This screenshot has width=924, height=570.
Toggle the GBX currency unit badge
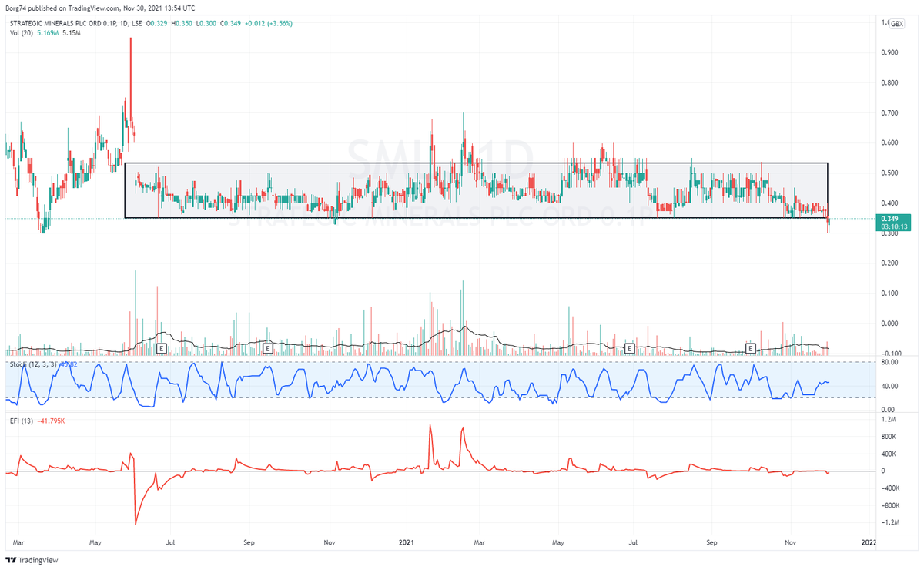click(896, 23)
